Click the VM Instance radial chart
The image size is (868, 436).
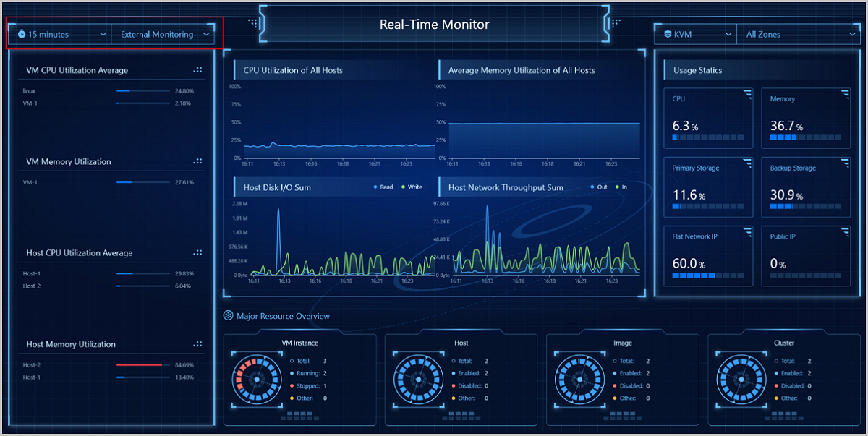pos(254,379)
